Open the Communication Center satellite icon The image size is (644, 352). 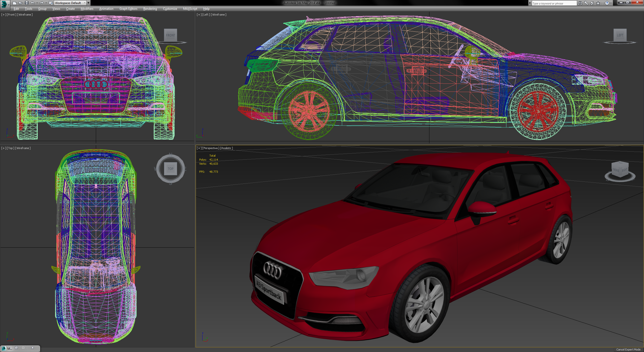click(592, 3)
